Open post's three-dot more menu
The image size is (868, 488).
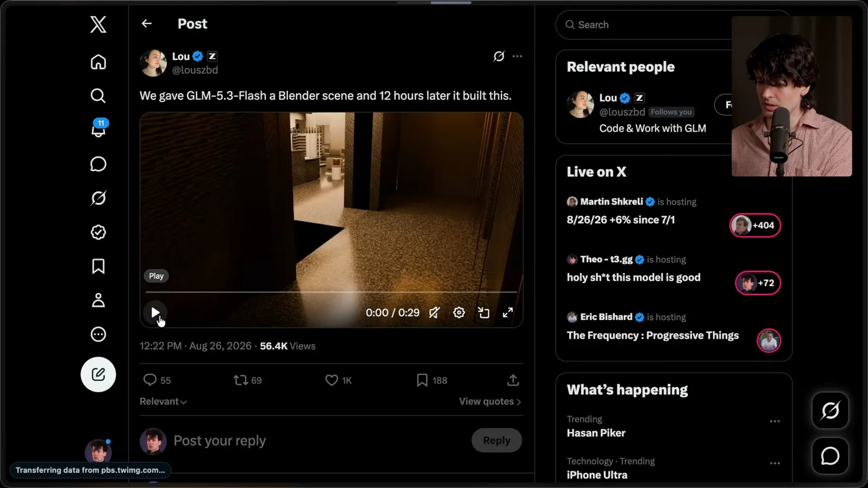coord(518,56)
